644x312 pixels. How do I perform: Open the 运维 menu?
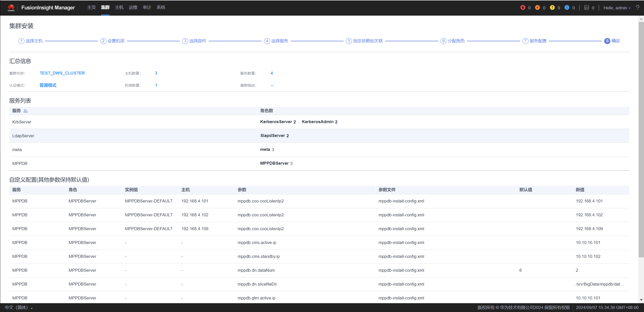tap(133, 8)
